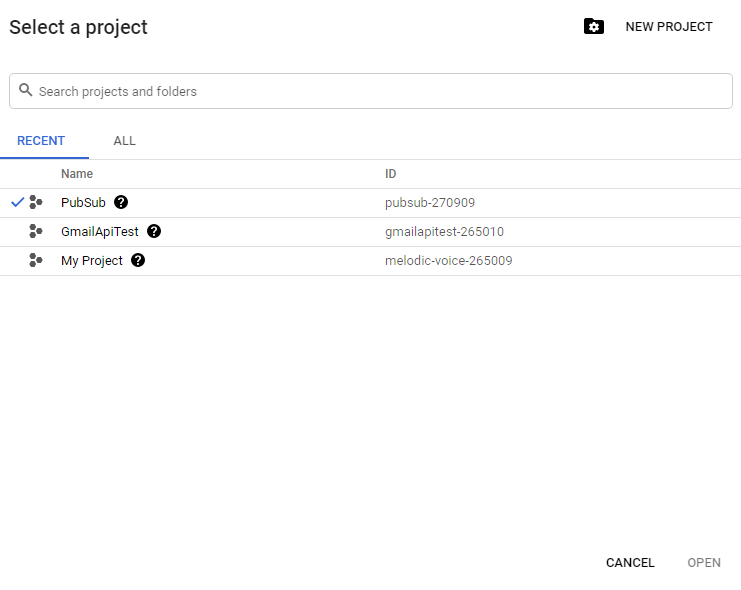Click the search magnifier icon
Viewport: 741px width, 590px height.
click(x=26, y=90)
